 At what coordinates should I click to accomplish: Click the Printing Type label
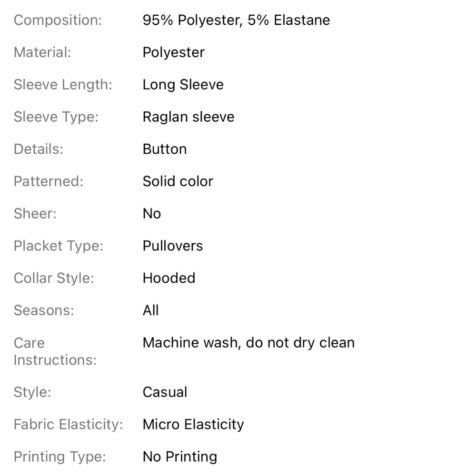60,456
